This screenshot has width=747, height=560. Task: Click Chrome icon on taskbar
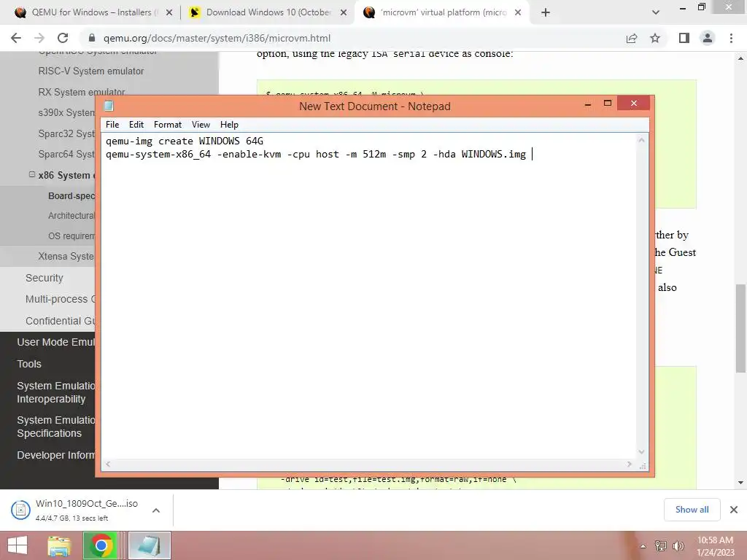pyautogui.click(x=101, y=545)
